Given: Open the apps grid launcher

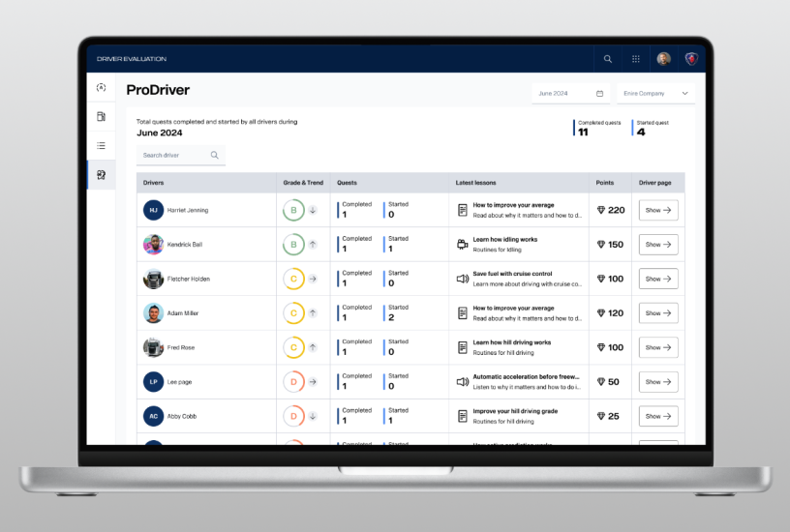Looking at the screenshot, I should click(636, 59).
